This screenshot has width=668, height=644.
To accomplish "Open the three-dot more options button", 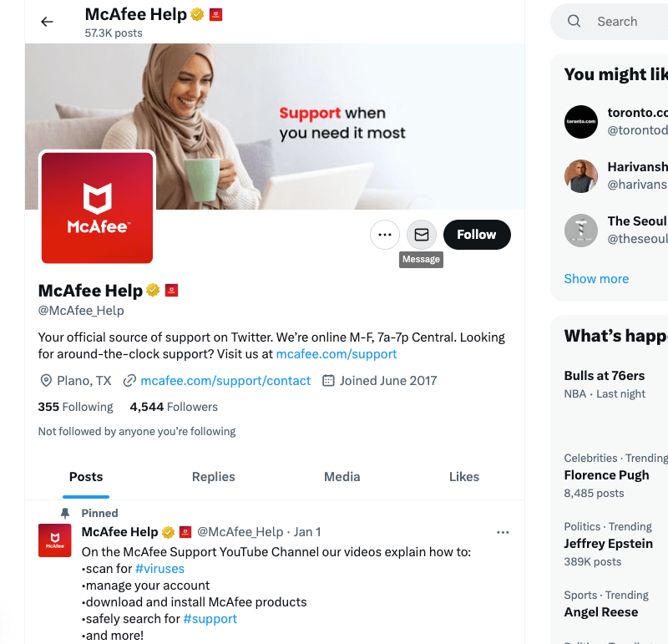I will tap(384, 235).
